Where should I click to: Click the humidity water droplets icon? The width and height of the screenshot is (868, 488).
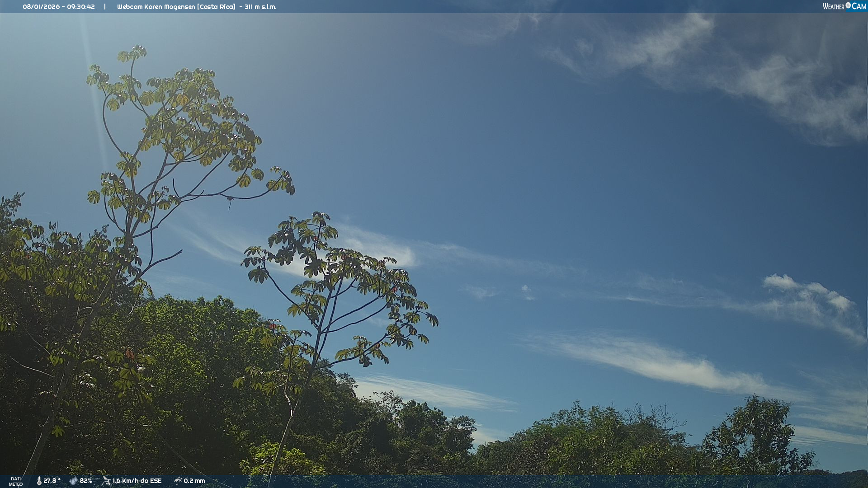[x=73, y=481]
